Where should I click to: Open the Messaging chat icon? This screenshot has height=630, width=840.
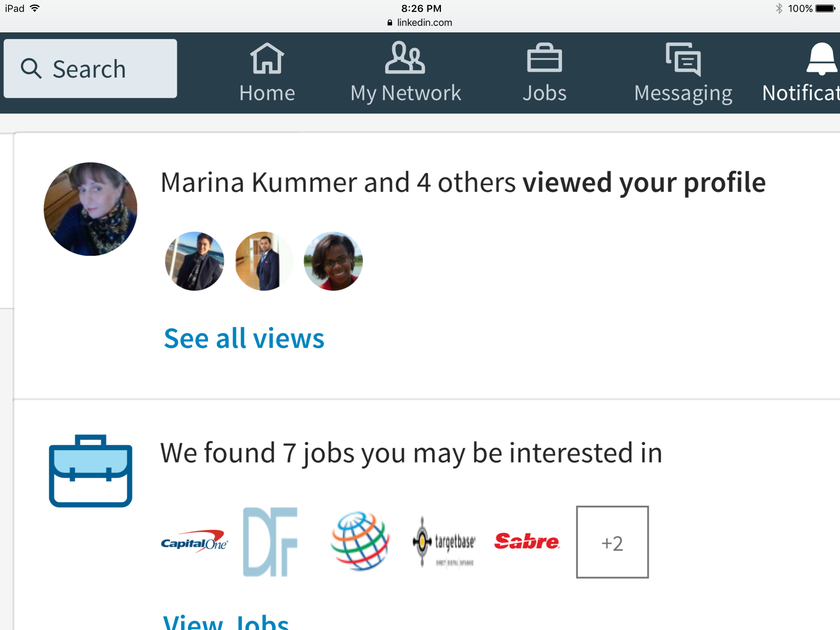(683, 59)
